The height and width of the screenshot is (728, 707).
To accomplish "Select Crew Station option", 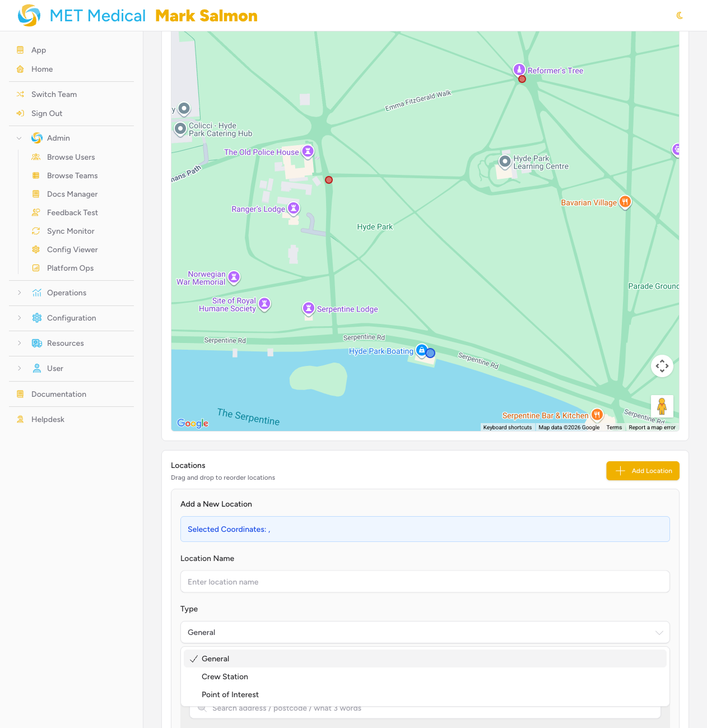I will click(x=425, y=676).
